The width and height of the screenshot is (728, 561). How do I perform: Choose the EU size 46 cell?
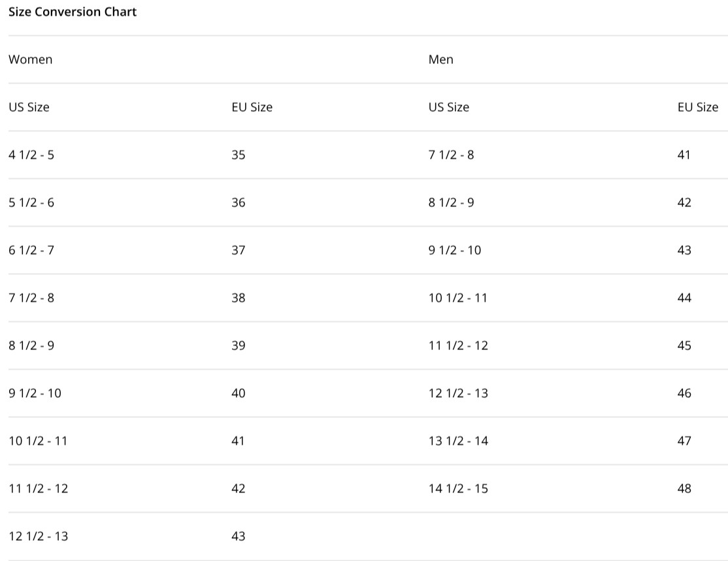point(684,393)
